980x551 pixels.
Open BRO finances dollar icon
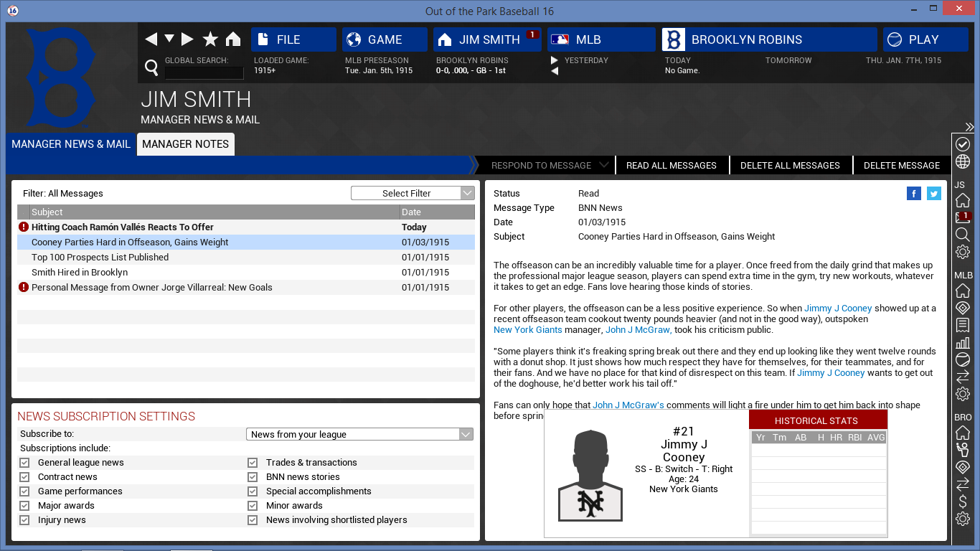tap(963, 501)
